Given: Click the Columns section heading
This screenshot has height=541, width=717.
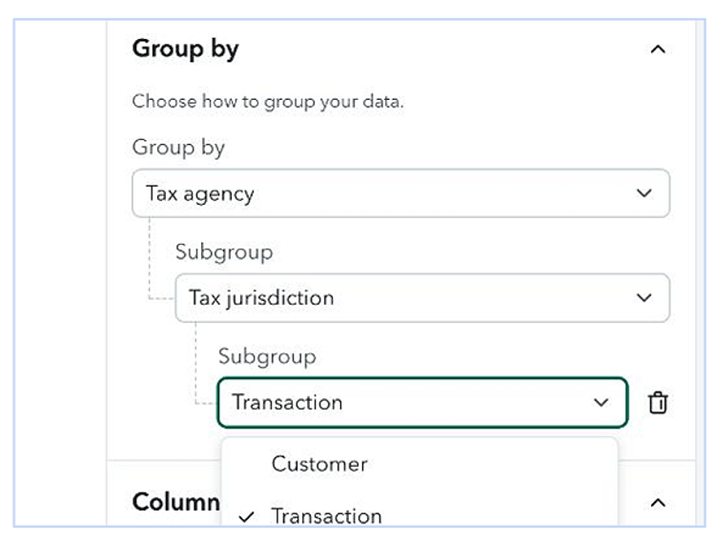Looking at the screenshot, I should click(176, 502).
